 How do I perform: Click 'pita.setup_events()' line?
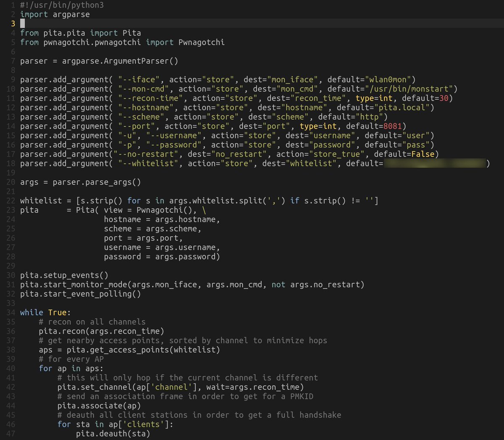click(64, 275)
